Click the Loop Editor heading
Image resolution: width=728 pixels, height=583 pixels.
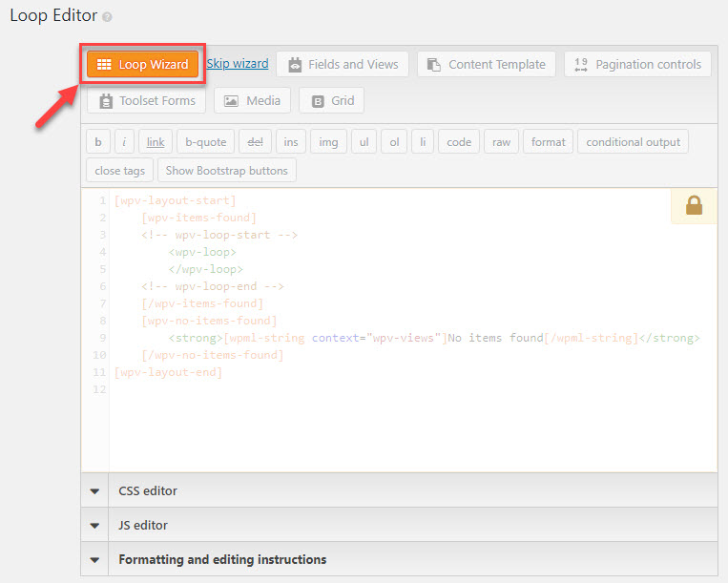pyautogui.click(x=53, y=15)
